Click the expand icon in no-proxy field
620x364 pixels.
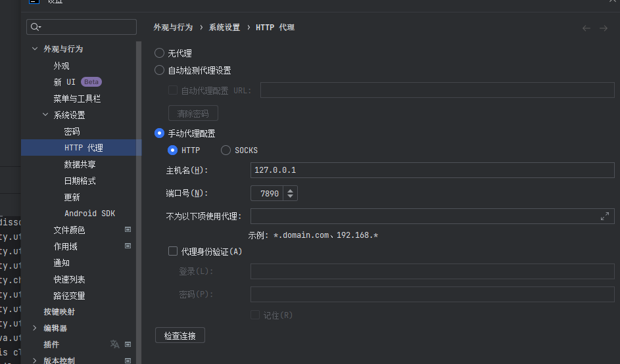[605, 216]
